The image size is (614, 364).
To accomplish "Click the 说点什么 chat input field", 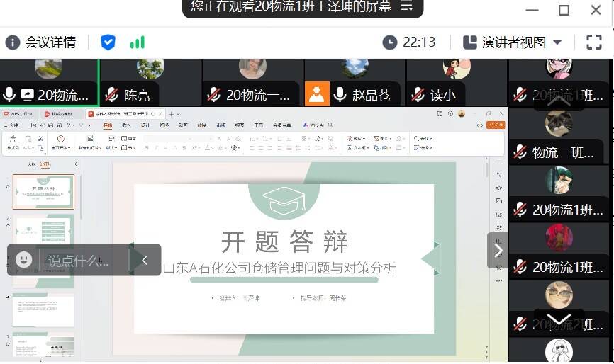I will (82, 261).
